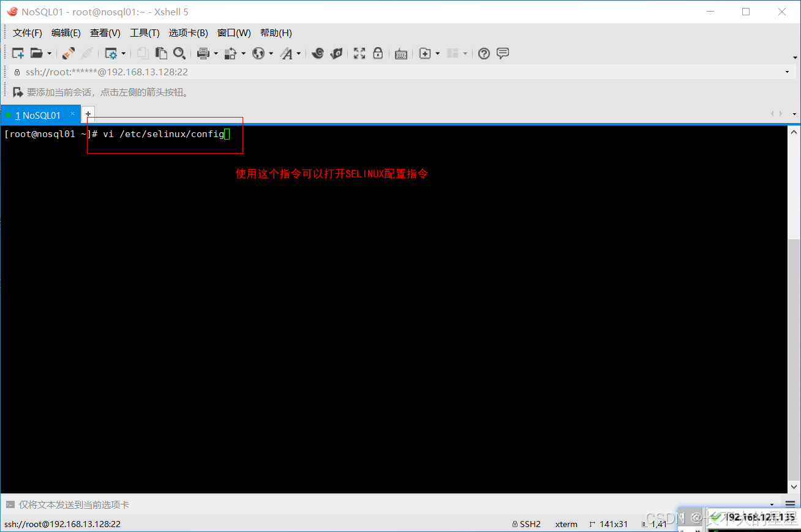801x532 pixels.
Task: Open the 文件(F) menu
Action: [28, 32]
